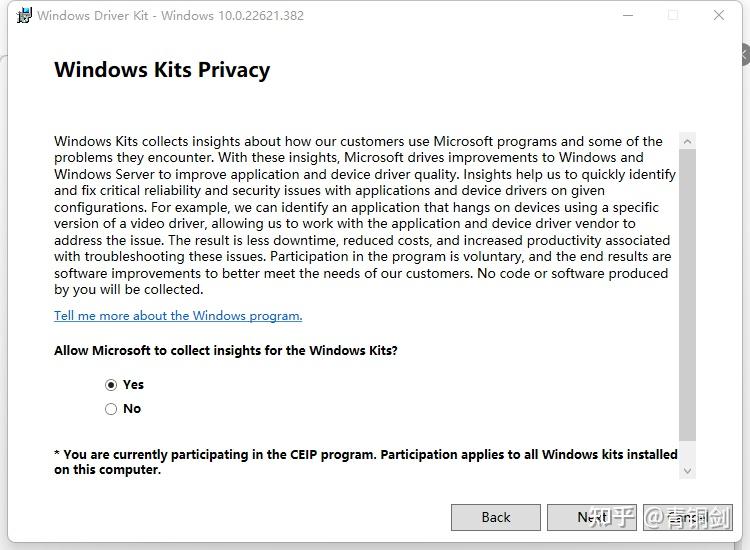Click the maximize button in title bar
This screenshot has height=550, width=750.
pos(673,15)
